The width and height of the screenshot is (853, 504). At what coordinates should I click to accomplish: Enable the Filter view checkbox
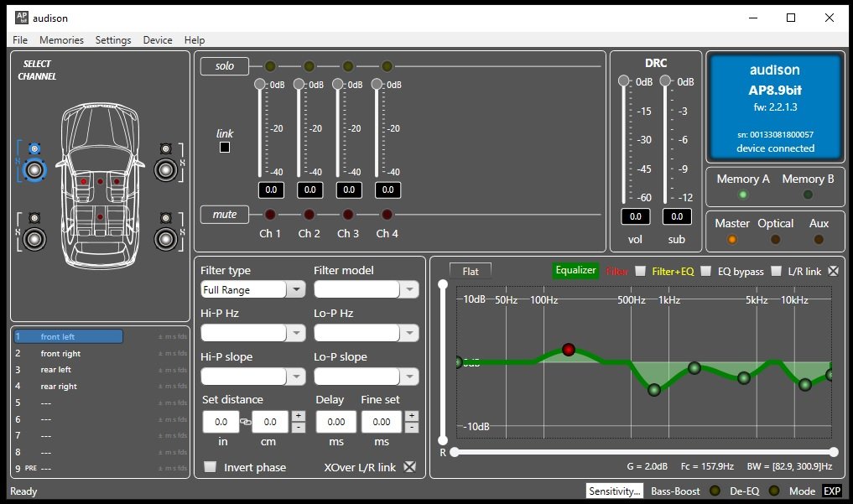(x=640, y=271)
